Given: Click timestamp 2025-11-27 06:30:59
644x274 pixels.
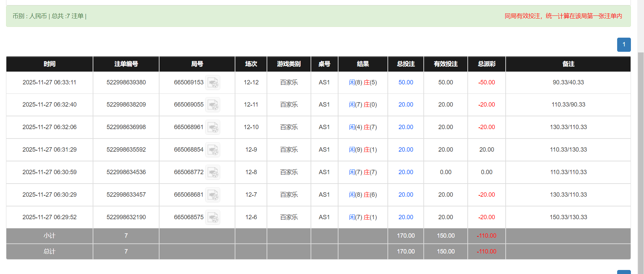Looking at the screenshot, I should coord(49,172).
